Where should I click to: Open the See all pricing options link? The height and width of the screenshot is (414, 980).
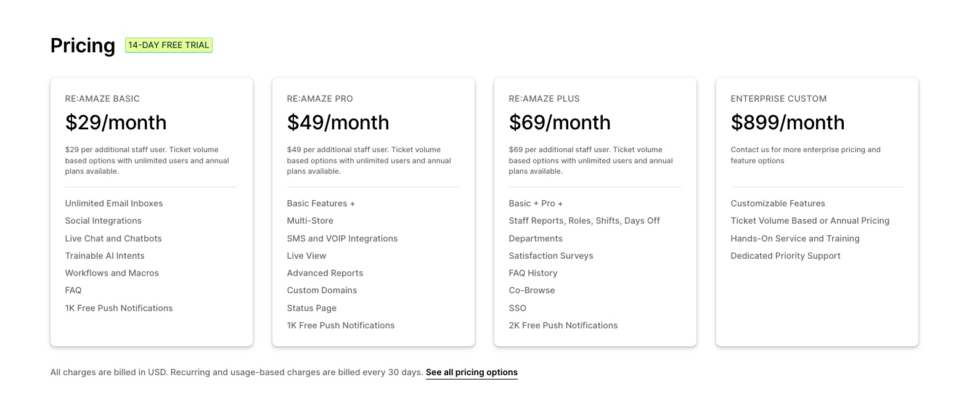click(472, 372)
